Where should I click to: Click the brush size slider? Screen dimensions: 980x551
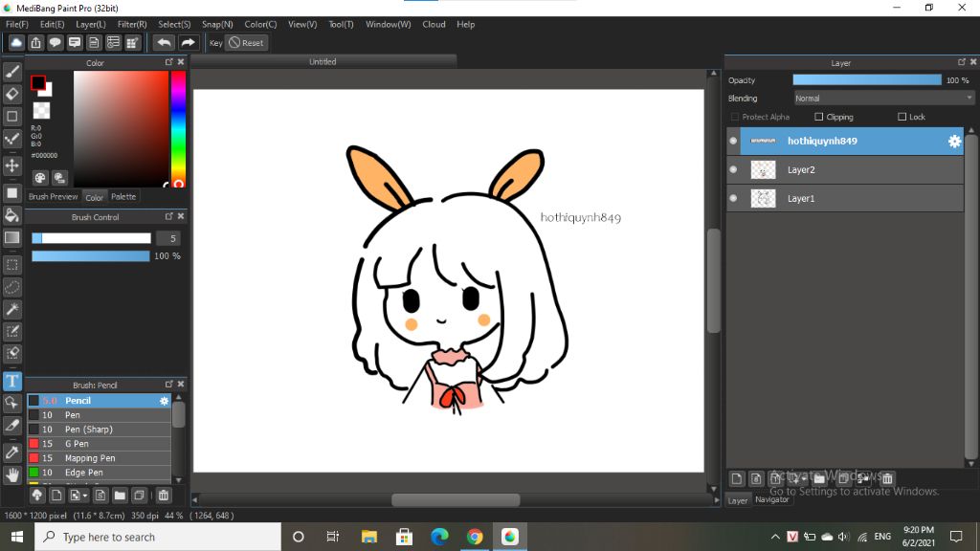click(91, 238)
